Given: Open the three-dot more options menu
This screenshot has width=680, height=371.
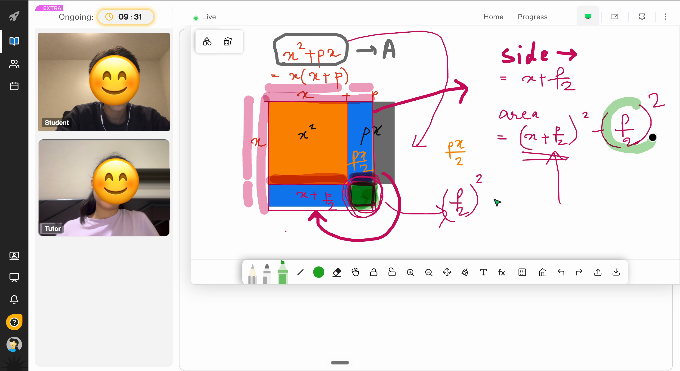Looking at the screenshot, I should click(x=665, y=16).
